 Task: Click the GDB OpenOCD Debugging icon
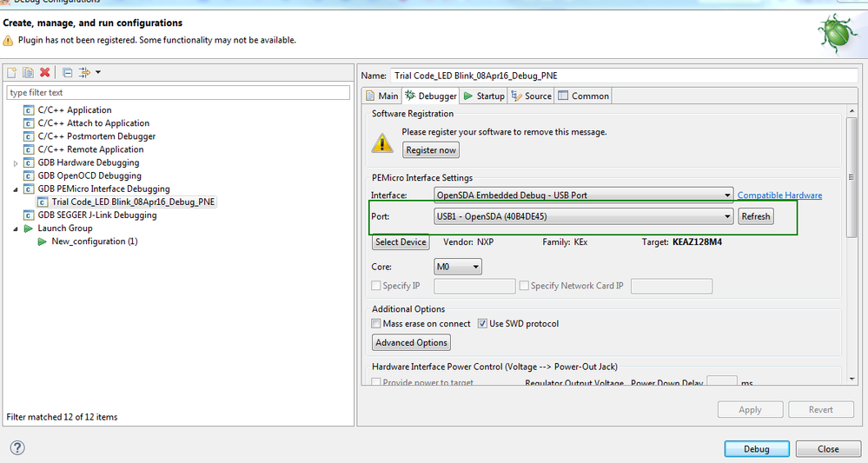click(x=29, y=176)
